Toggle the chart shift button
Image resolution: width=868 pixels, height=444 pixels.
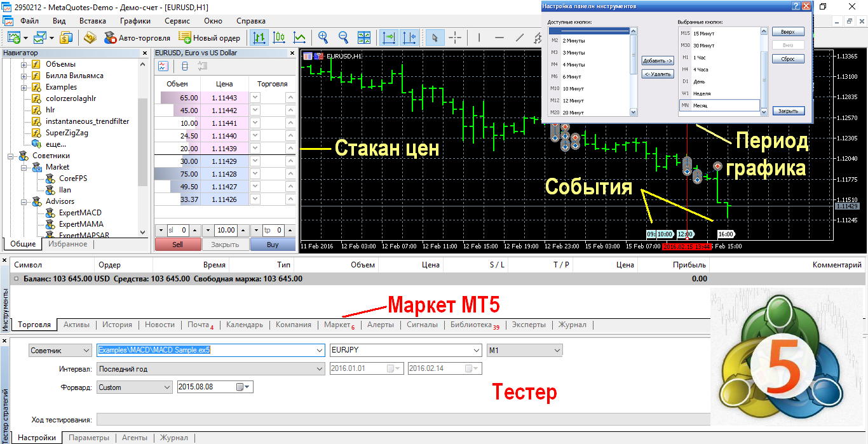coord(410,37)
